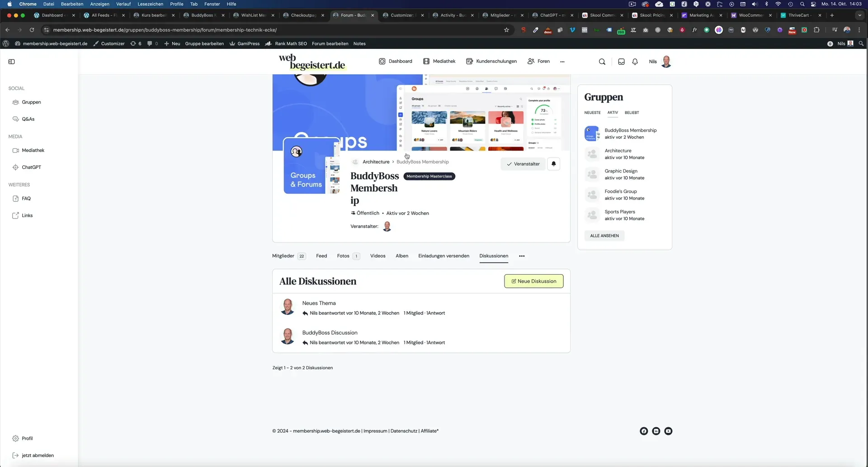Click the LinkedIn footer icon

(x=656, y=431)
